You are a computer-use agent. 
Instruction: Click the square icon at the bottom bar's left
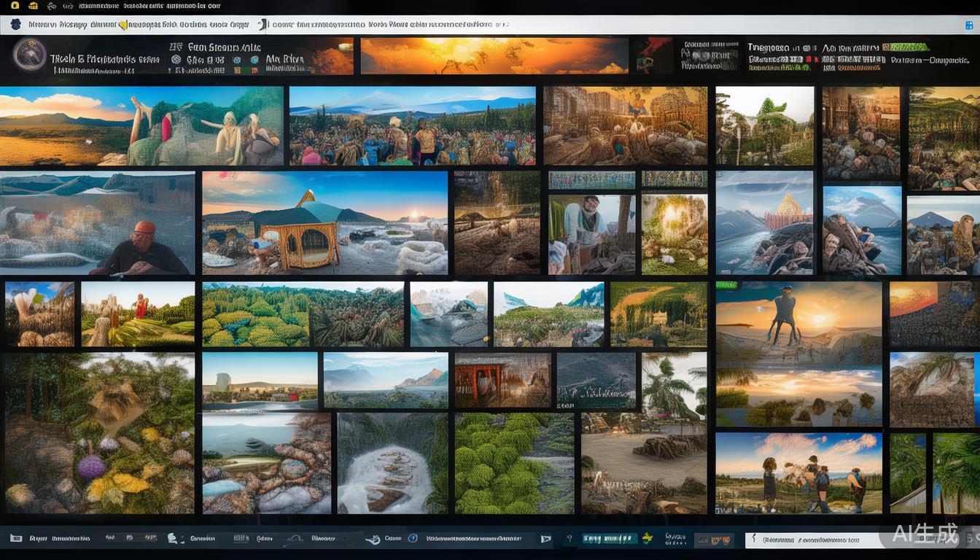(15, 539)
